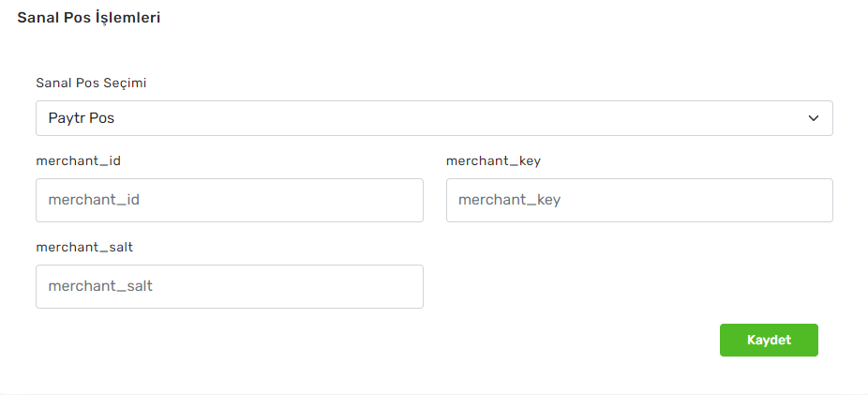
Task: Focus the merchant_salt input field
Action: [229, 286]
